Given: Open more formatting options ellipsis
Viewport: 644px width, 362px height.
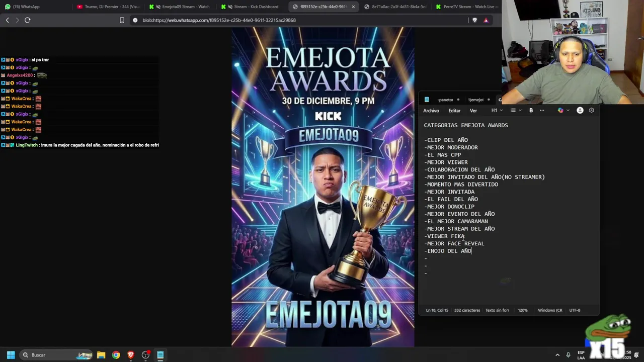Looking at the screenshot, I should point(542,111).
